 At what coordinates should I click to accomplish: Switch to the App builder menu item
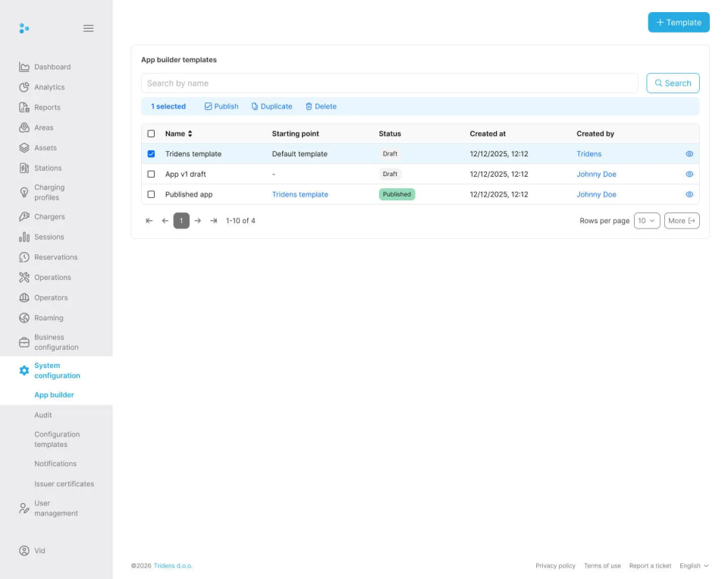[x=54, y=395]
